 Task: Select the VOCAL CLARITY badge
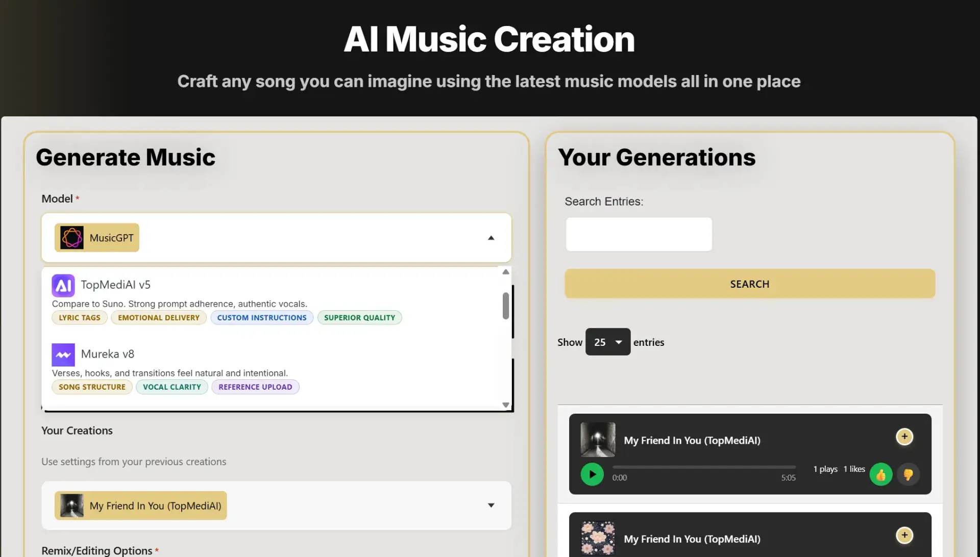click(171, 387)
